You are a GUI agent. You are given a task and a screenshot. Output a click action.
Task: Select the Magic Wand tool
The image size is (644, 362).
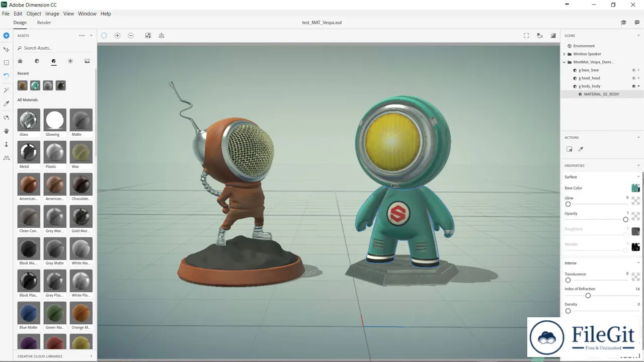(x=6, y=90)
